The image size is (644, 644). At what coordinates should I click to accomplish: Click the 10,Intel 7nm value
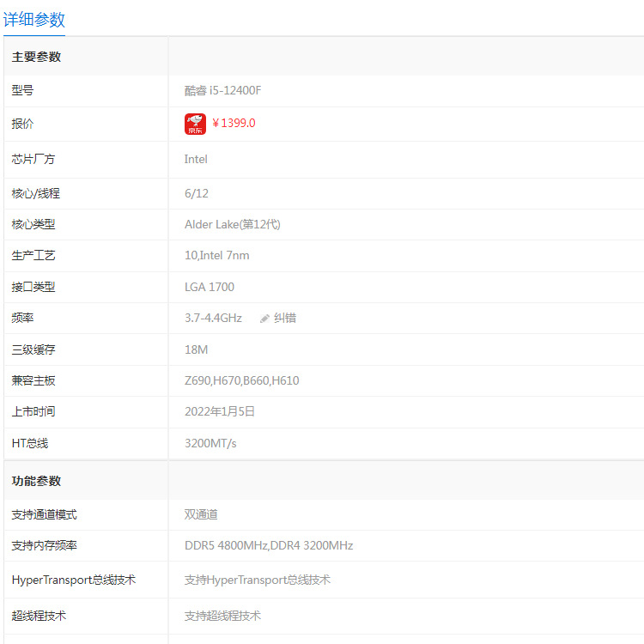[217, 256]
